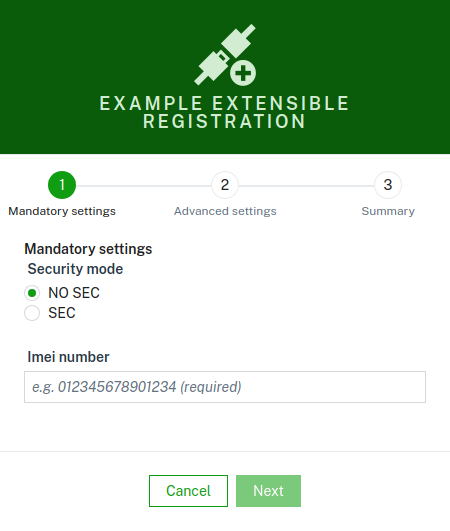Screen dimensions: 450x531
Task: Switch to Advanced settings step label
Action: (225, 211)
